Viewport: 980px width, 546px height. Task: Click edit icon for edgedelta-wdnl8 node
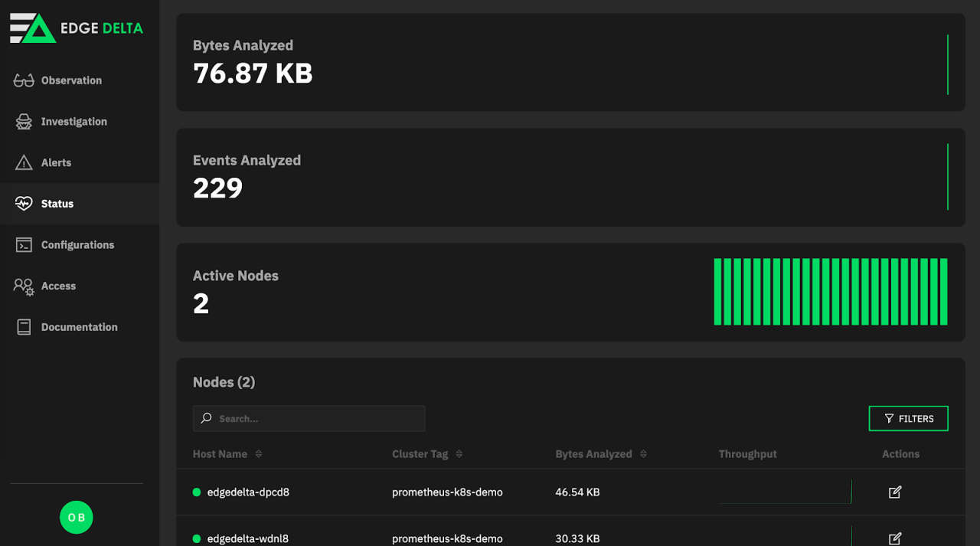[x=894, y=538]
